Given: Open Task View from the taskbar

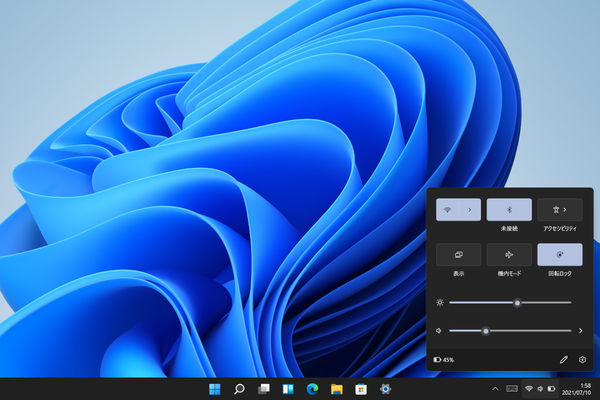Looking at the screenshot, I should tap(264, 389).
